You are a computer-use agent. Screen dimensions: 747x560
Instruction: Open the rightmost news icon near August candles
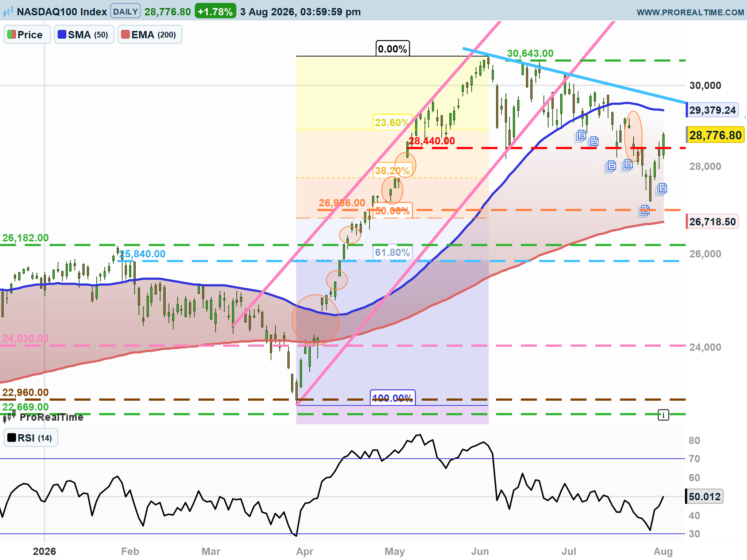click(662, 189)
